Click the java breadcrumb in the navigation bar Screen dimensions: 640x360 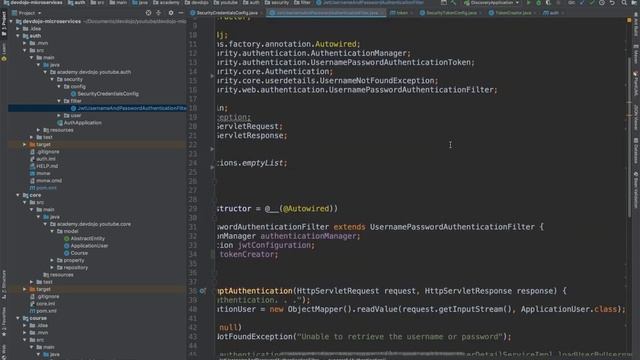click(x=140, y=3)
